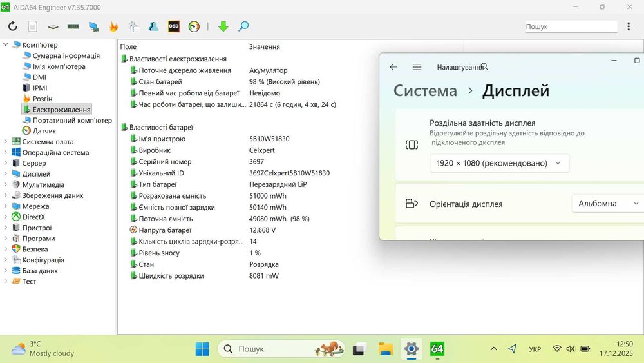Image resolution: width=644 pixels, height=363 pixels.
Task: Open the Settings hamburger navigation menu
Action: tap(417, 66)
